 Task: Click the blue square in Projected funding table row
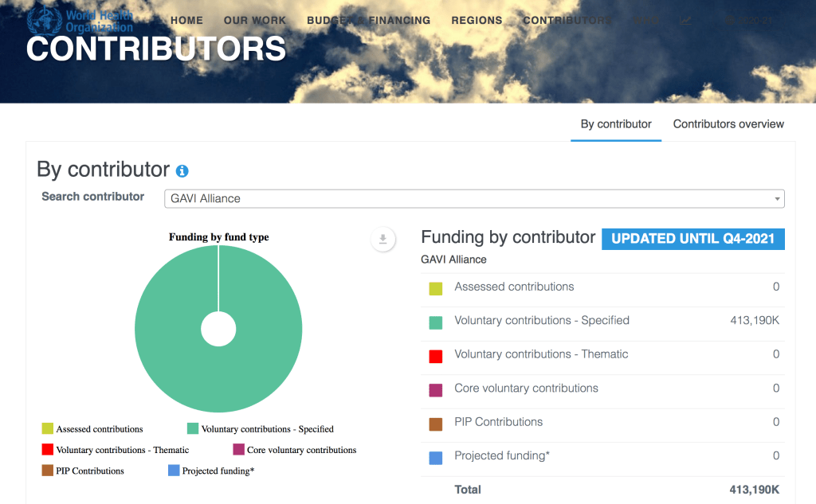click(x=436, y=458)
